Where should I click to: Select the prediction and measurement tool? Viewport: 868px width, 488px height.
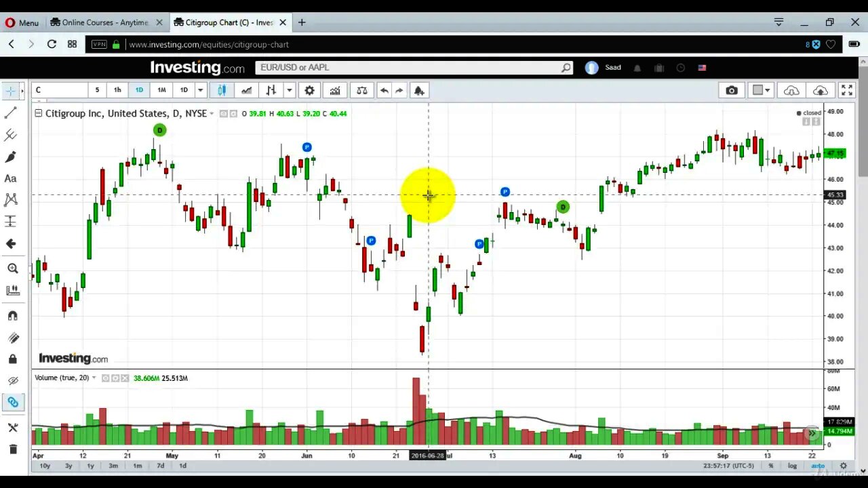(11, 222)
